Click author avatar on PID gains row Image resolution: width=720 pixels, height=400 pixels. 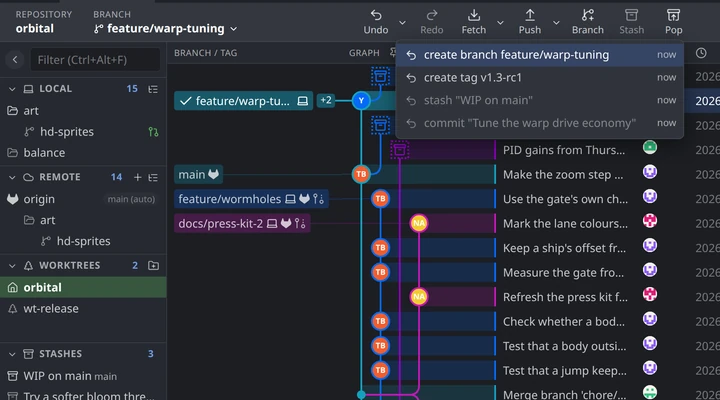650,147
